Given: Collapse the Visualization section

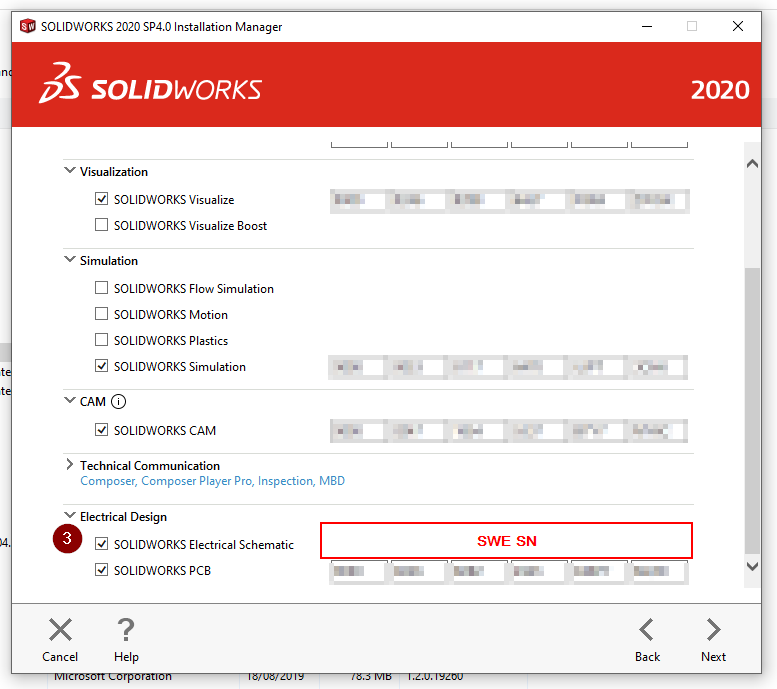Looking at the screenshot, I should (70, 171).
